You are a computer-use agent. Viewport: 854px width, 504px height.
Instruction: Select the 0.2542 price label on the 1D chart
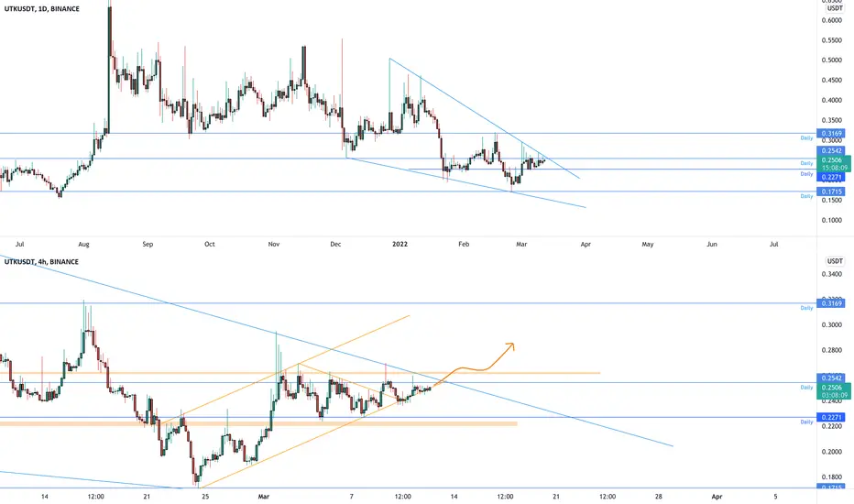coord(831,151)
